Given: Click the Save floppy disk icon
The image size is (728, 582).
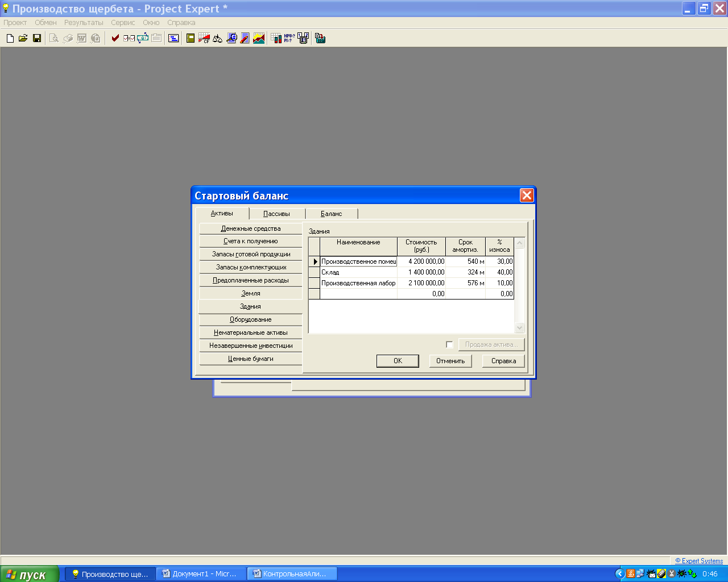Looking at the screenshot, I should 37,38.
